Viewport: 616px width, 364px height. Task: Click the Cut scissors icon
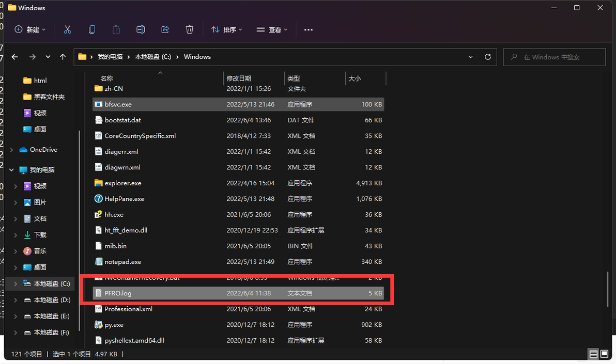click(68, 29)
